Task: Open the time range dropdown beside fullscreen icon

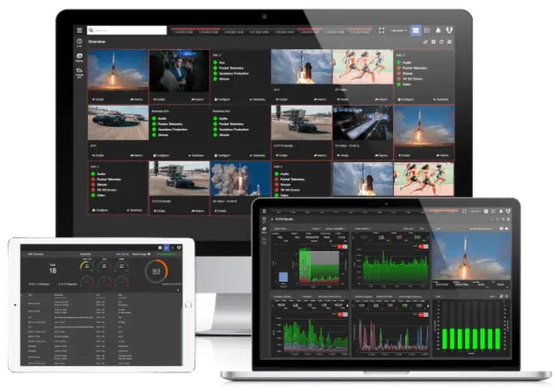Action: coord(399,31)
